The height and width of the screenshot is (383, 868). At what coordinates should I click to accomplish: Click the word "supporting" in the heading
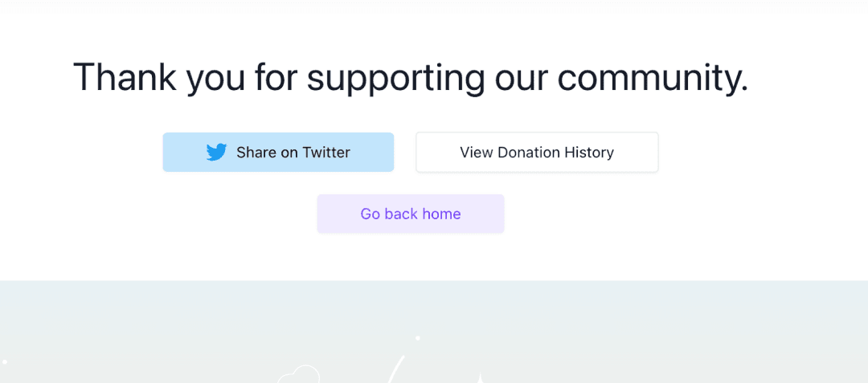395,79
